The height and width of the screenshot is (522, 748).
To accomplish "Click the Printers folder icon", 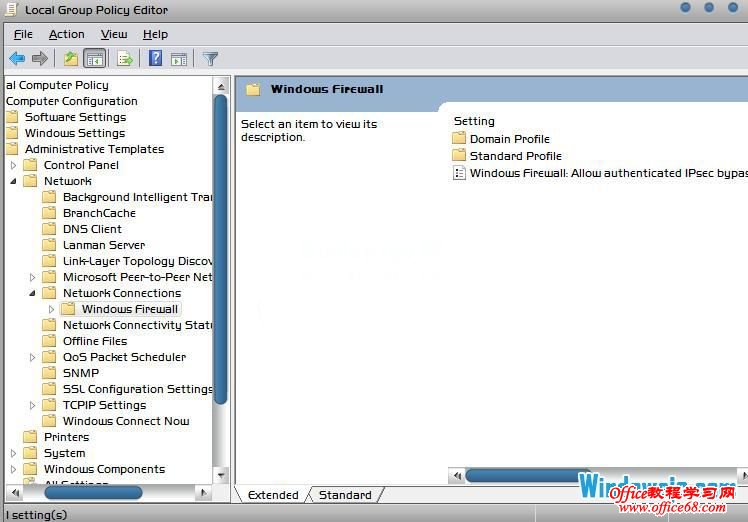I will click(x=31, y=437).
